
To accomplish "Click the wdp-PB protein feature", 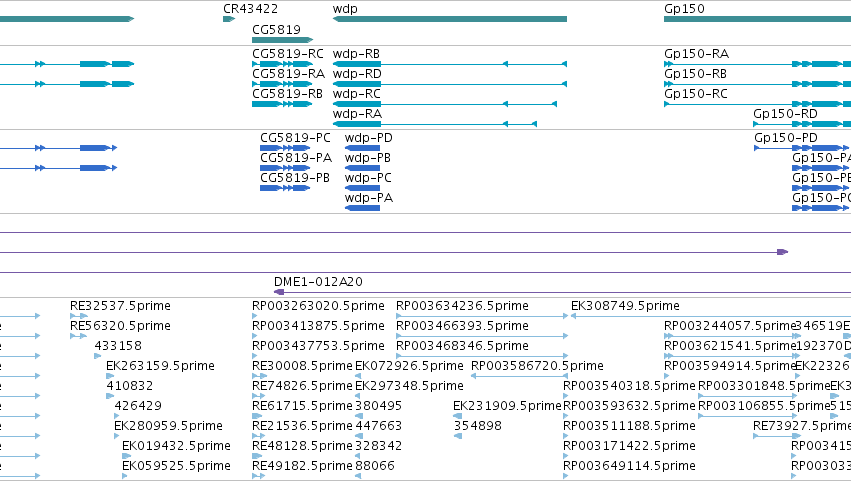I will 363,168.
